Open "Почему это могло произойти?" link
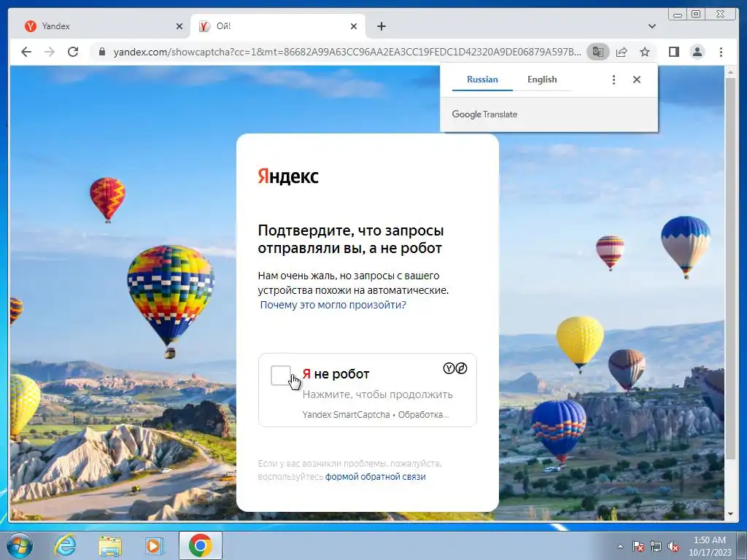The height and width of the screenshot is (560, 747). (x=333, y=305)
